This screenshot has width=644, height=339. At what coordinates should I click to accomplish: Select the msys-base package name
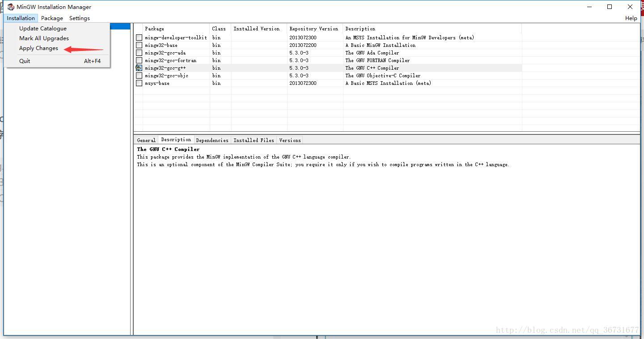(x=157, y=83)
